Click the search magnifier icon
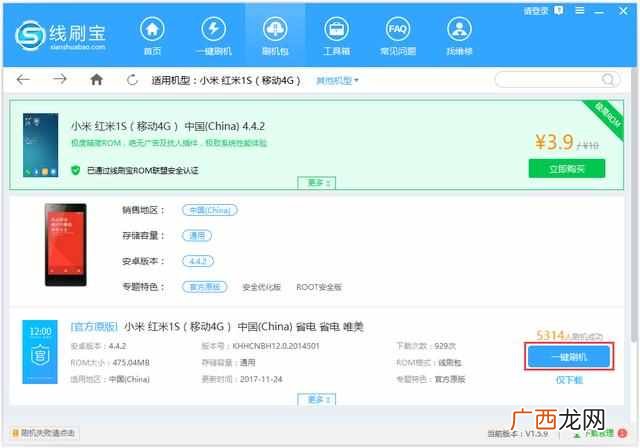640x448 pixels. point(608,80)
